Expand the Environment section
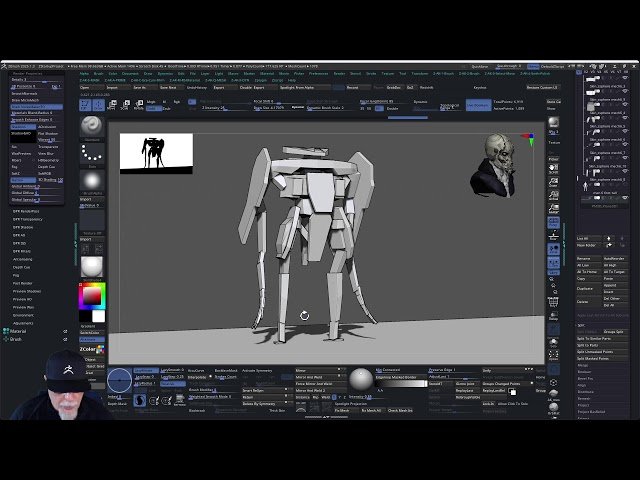Image resolution: width=640 pixels, height=480 pixels. click(x=23, y=315)
